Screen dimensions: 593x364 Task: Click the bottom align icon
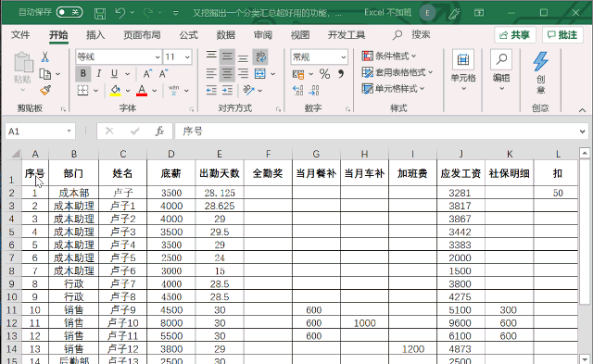(x=243, y=57)
